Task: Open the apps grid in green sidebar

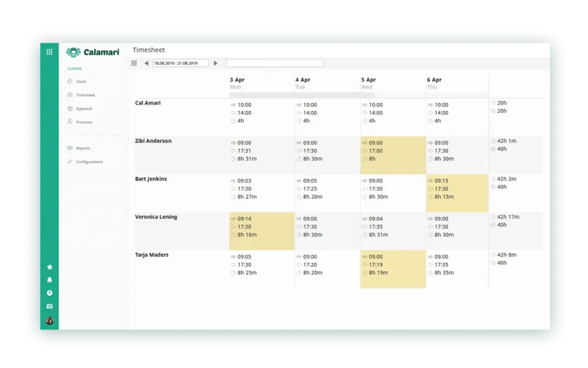Action: 49,51
